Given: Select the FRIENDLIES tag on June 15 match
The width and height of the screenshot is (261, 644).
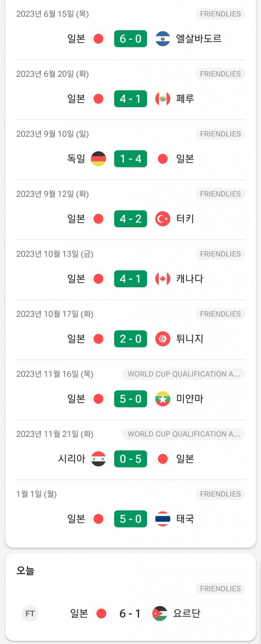Looking at the screenshot, I should [x=220, y=14].
